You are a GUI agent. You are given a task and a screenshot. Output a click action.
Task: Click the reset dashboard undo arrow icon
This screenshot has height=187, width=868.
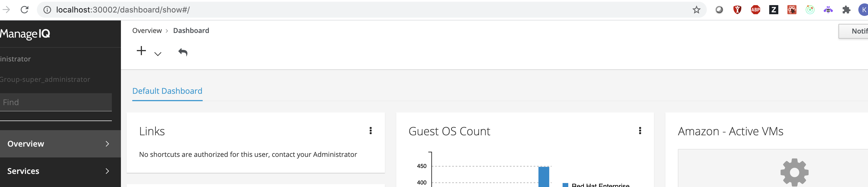coord(183,52)
